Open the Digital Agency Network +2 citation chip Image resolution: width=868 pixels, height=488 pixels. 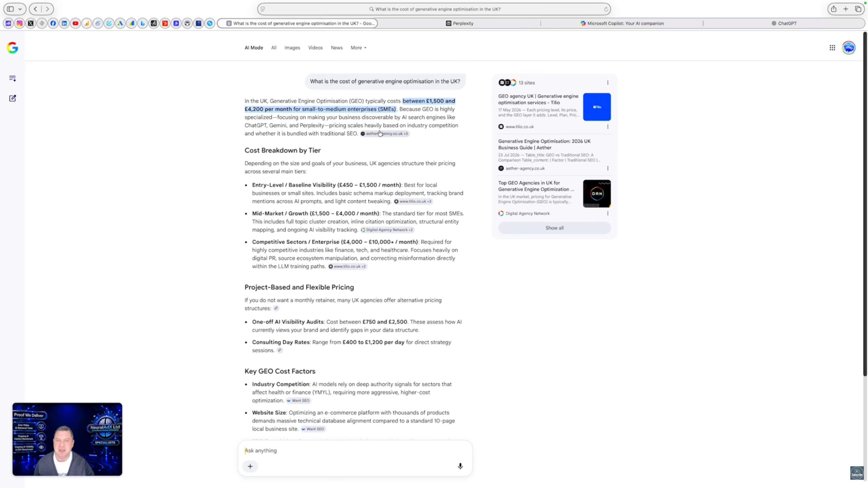tap(387, 230)
